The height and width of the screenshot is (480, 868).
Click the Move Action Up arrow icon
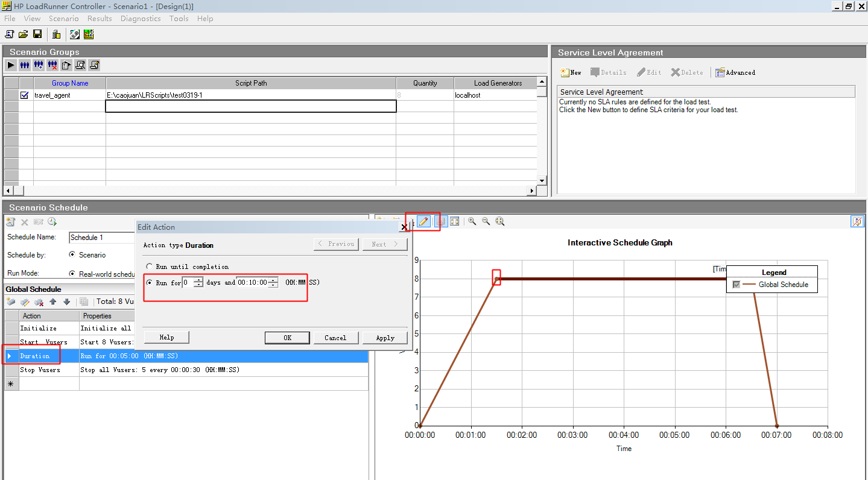pos(53,302)
